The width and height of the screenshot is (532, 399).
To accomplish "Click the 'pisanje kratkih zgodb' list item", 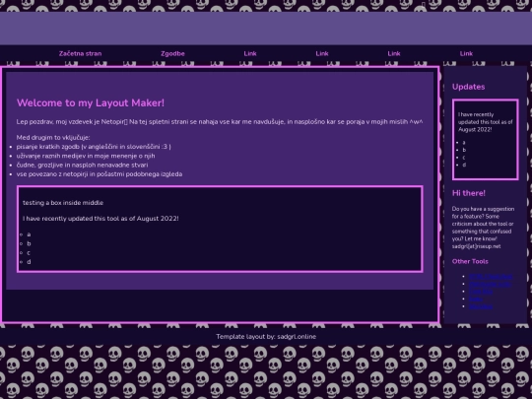I will pos(94,147).
